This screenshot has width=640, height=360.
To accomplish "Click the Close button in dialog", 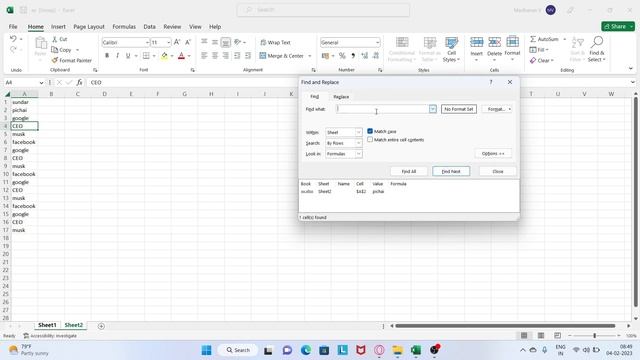I will pos(498,171).
